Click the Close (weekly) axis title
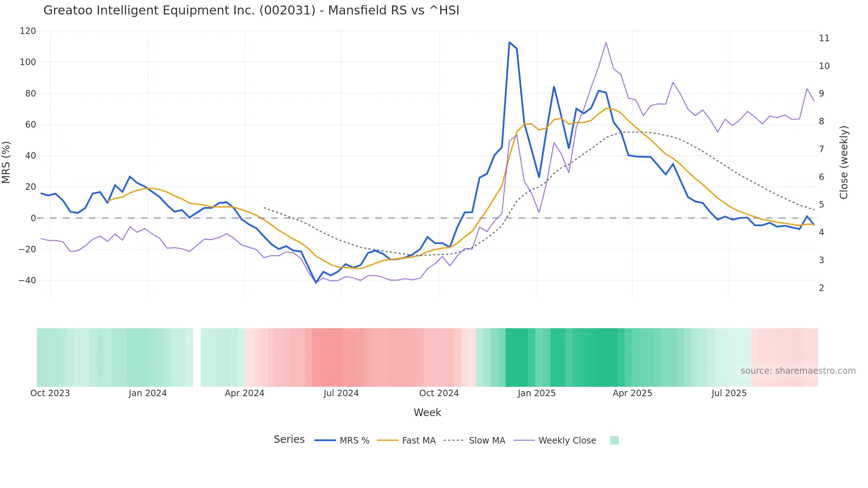Image resolution: width=868 pixels, height=488 pixels. (844, 162)
